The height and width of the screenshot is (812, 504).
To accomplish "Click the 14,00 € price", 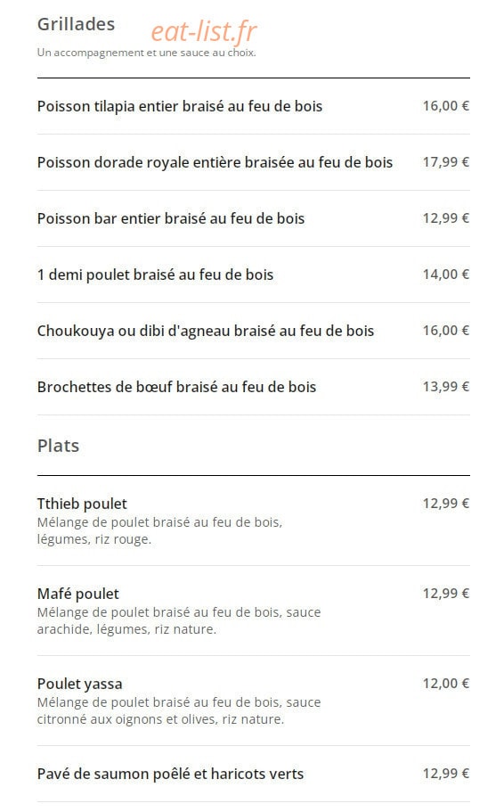I will point(446,275).
